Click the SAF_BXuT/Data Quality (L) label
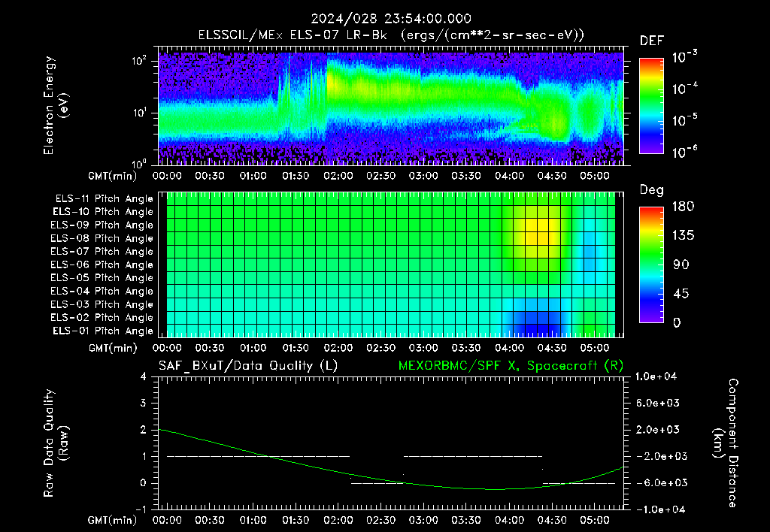This screenshot has width=770, height=532. [x=248, y=366]
